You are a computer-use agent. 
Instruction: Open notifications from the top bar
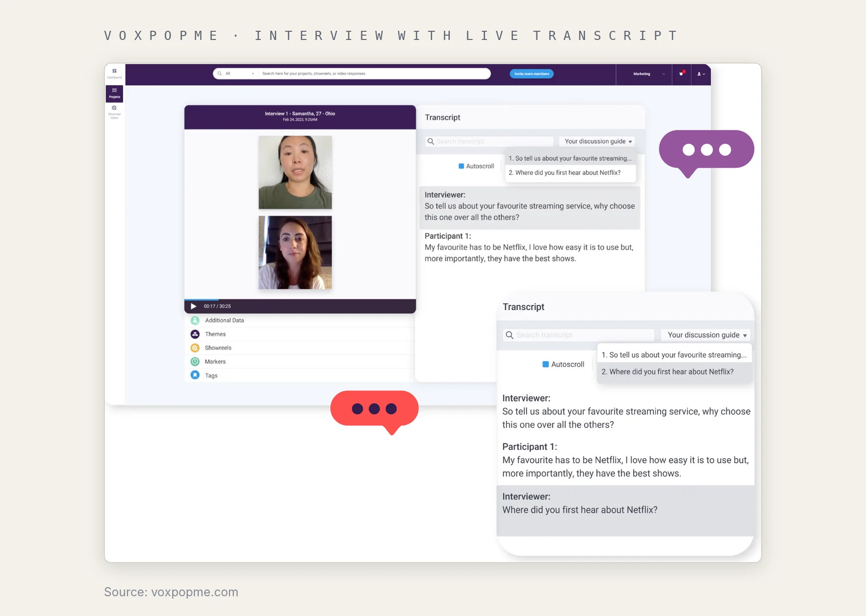click(681, 74)
